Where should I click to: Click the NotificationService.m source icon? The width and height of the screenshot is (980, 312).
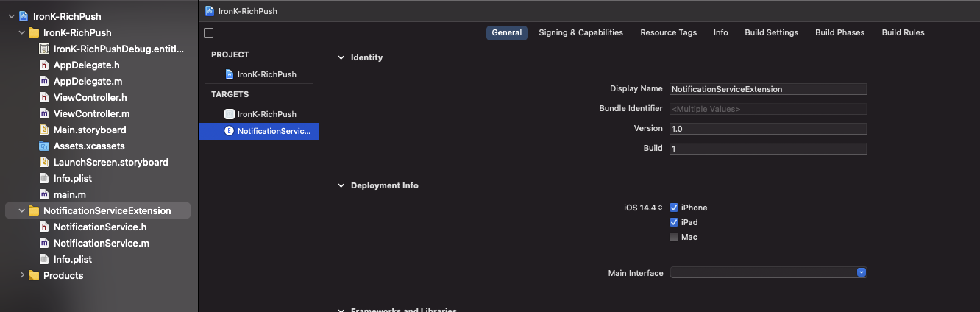tap(44, 243)
